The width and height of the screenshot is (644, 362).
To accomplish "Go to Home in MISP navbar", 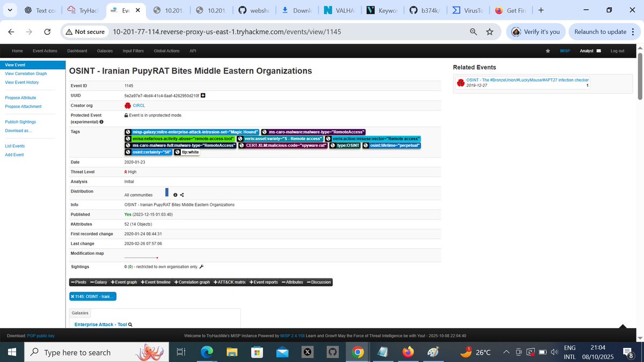I will click(17, 51).
